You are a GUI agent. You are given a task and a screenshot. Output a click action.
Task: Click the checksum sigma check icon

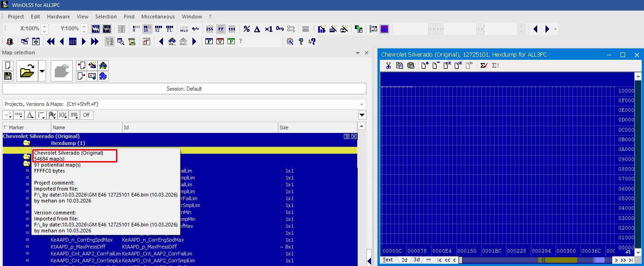tap(484, 66)
